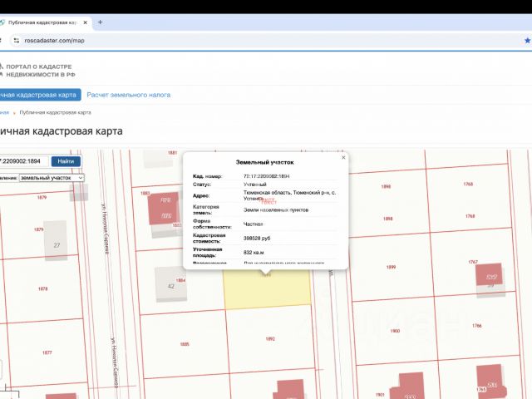The height and width of the screenshot is (399, 532).
Task: Open the земельный участок object type dropdown
Action: (x=52, y=178)
